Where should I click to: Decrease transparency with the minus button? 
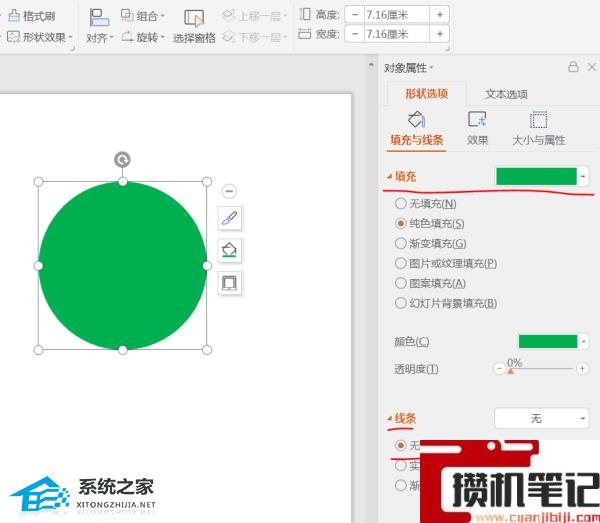click(499, 369)
